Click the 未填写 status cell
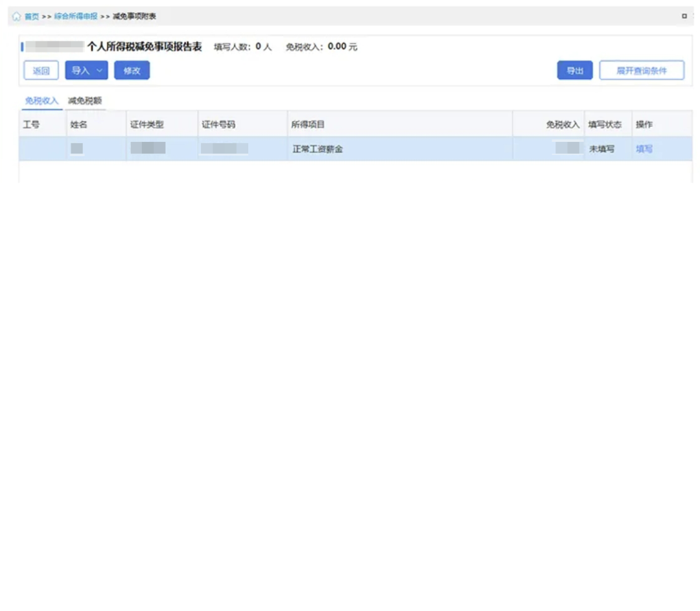The height and width of the screenshot is (611, 700). tap(601, 149)
